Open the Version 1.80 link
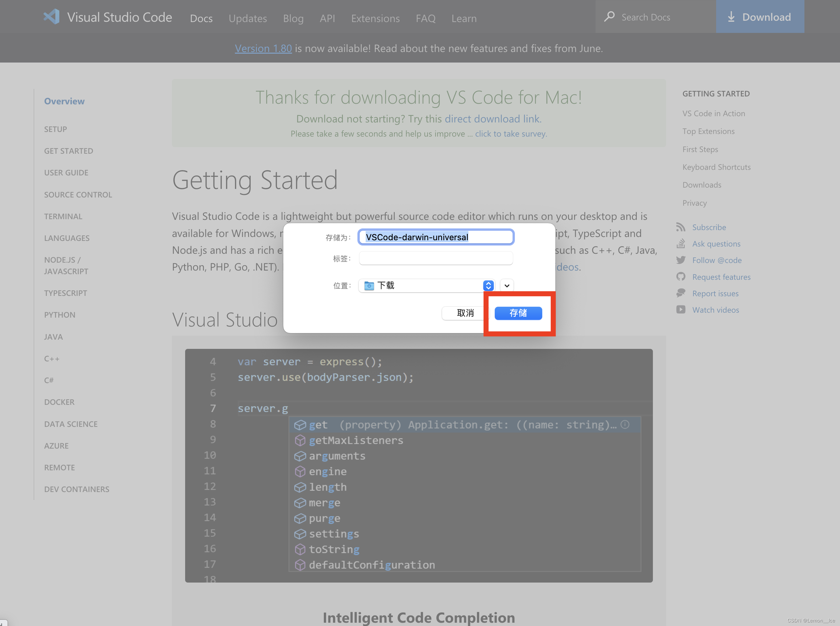840x626 pixels. coord(263,48)
